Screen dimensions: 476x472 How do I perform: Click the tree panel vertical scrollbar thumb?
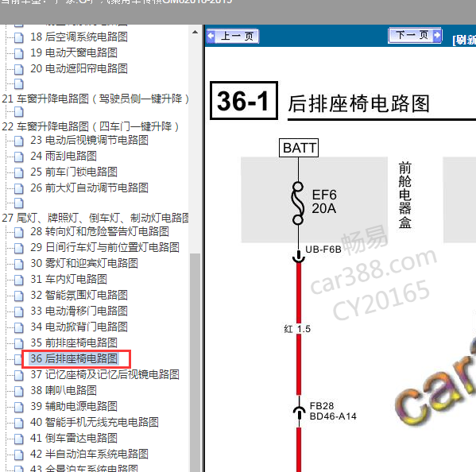195,362
